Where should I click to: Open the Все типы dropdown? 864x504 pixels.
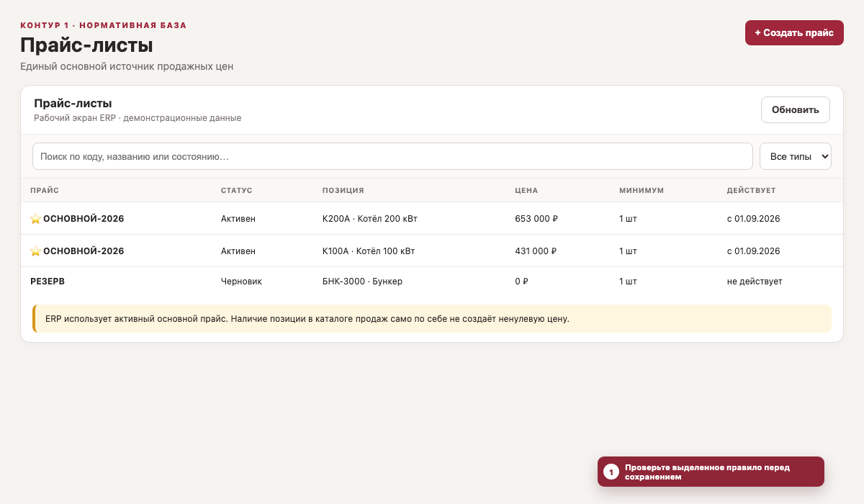[x=796, y=156]
